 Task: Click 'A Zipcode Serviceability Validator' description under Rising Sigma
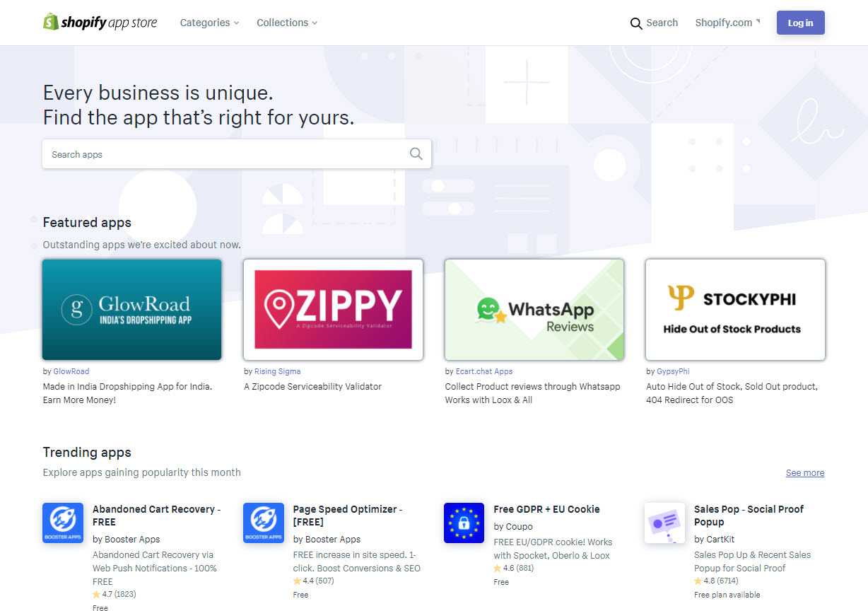click(312, 387)
